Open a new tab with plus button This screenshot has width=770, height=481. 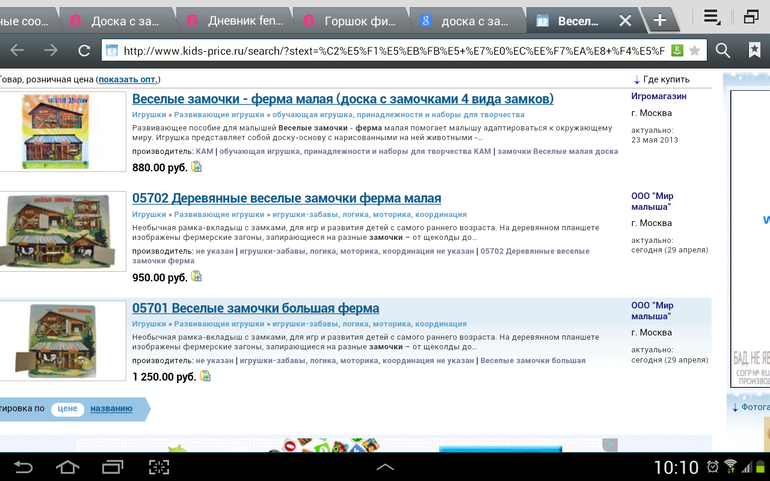(x=660, y=20)
